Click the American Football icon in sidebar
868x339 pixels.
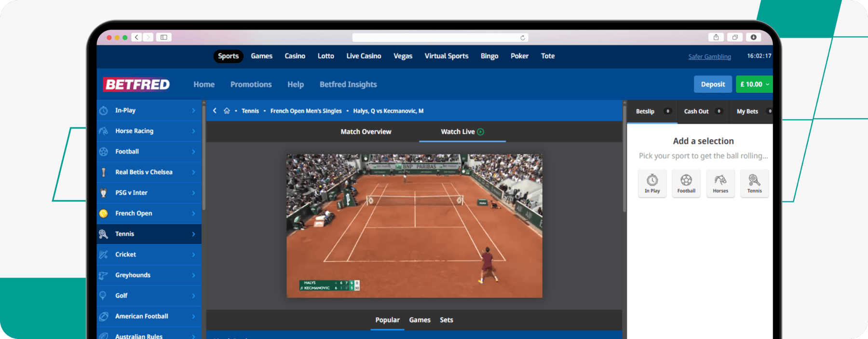pyautogui.click(x=104, y=316)
